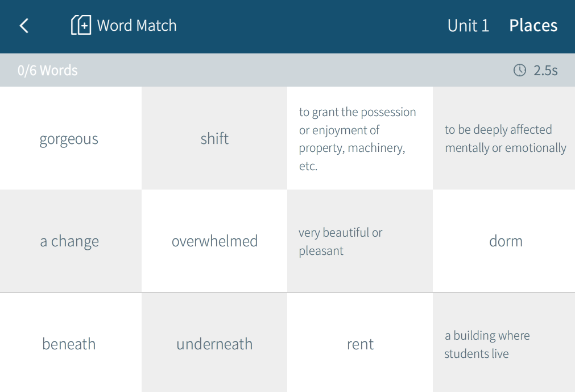Select the "shift" word card
The image size is (575, 392).
pyautogui.click(x=214, y=138)
